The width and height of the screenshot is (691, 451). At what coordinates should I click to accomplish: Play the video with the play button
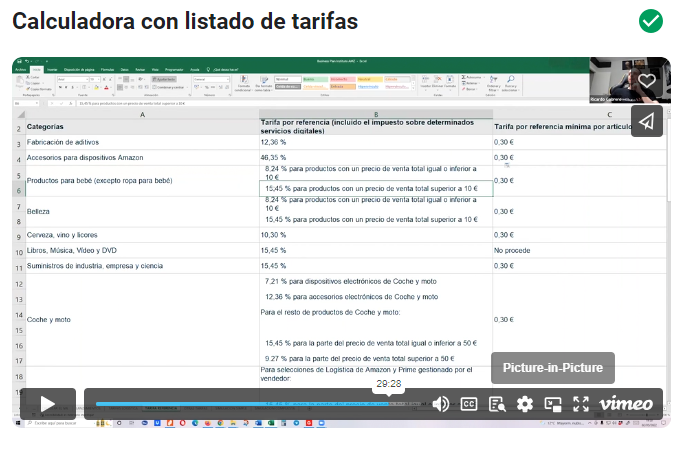48,403
